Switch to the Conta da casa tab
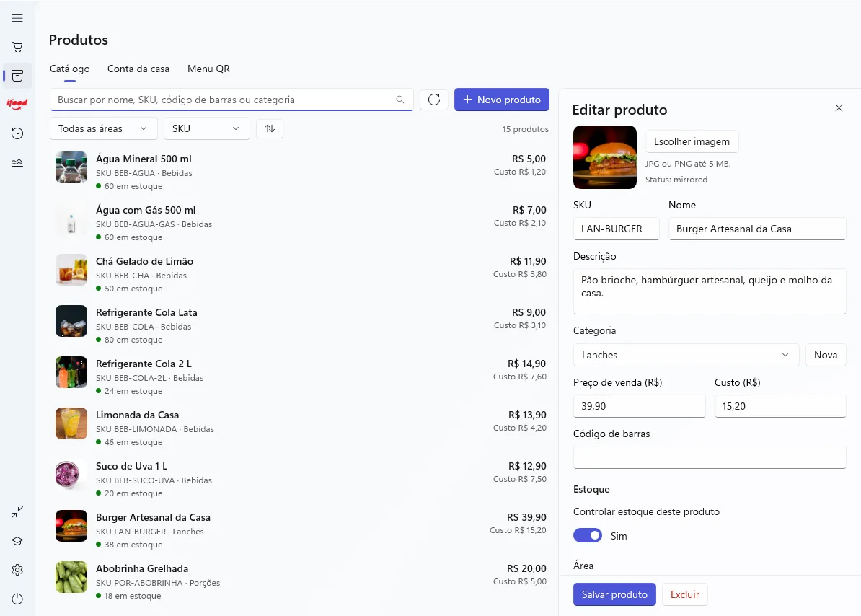The width and height of the screenshot is (861, 616). pos(138,69)
